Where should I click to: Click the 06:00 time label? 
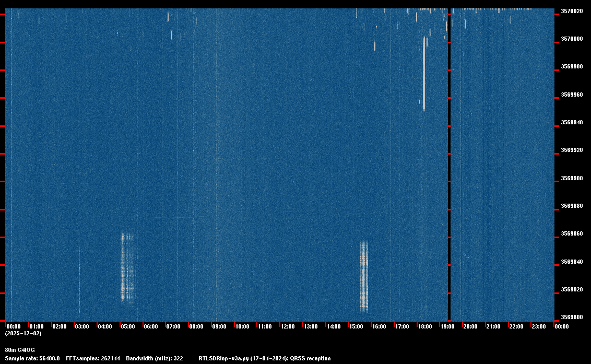(x=151, y=326)
